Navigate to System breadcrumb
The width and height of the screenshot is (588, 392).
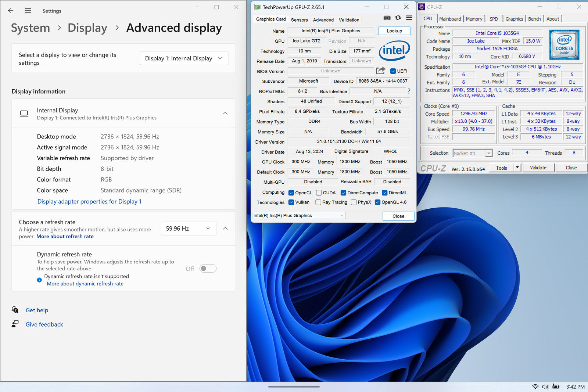[x=31, y=28]
